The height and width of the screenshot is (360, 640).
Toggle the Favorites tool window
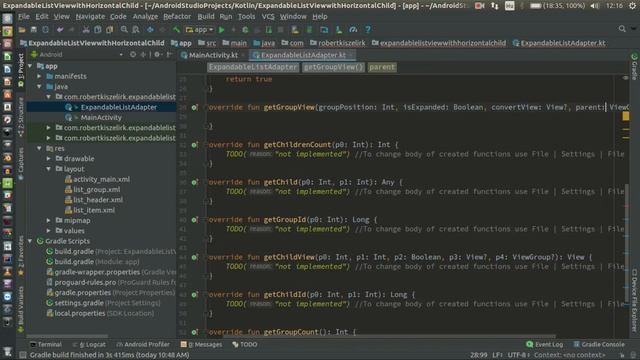[20, 256]
